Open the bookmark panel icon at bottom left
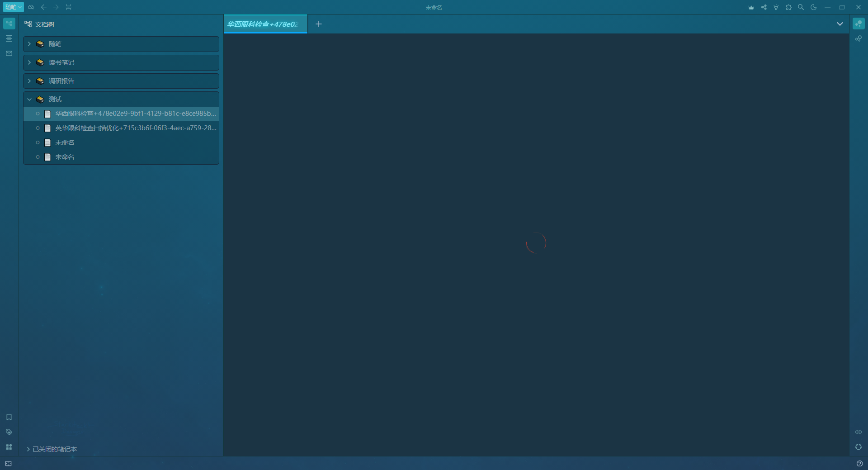Image resolution: width=868 pixels, height=470 pixels. point(9,417)
